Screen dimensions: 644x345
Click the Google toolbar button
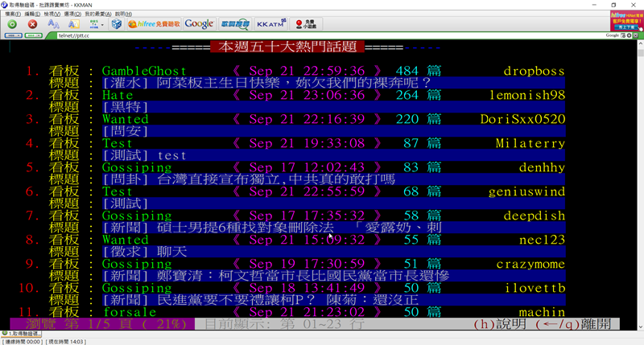pyautogui.click(x=199, y=24)
